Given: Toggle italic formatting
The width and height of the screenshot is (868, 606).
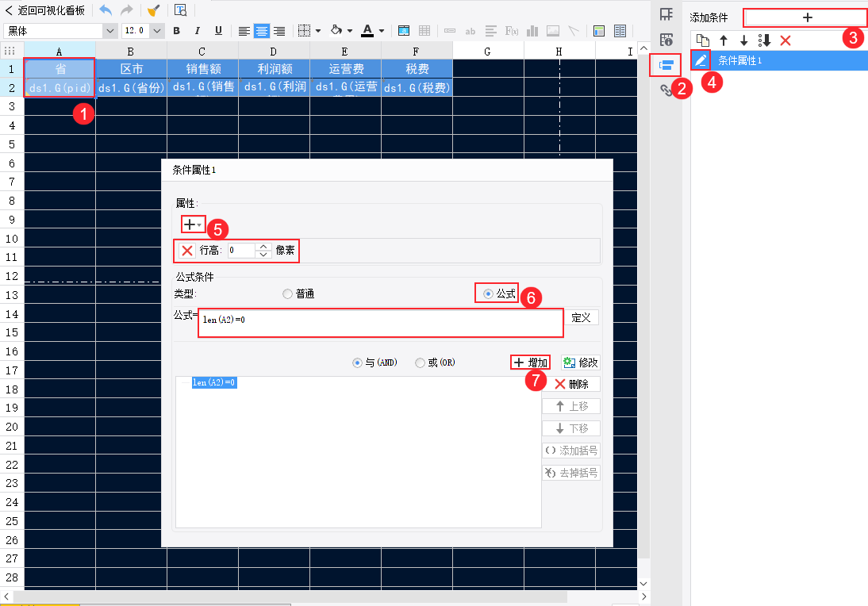Looking at the screenshot, I should coord(197,31).
